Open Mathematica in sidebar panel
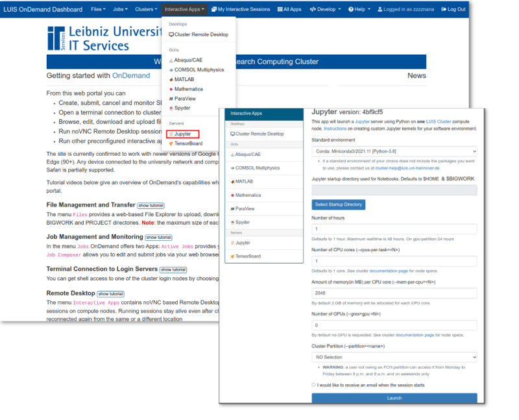Viewport: 519px width, 420px height. click(x=264, y=195)
